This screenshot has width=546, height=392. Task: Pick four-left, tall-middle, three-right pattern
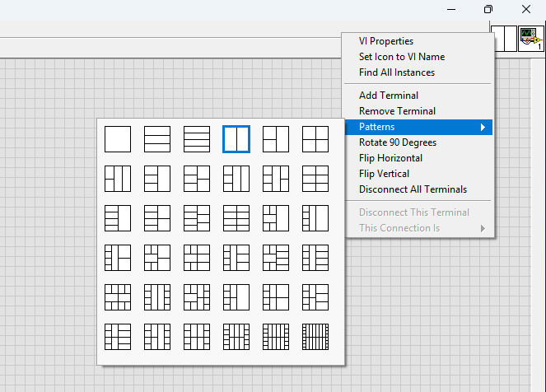point(236,258)
